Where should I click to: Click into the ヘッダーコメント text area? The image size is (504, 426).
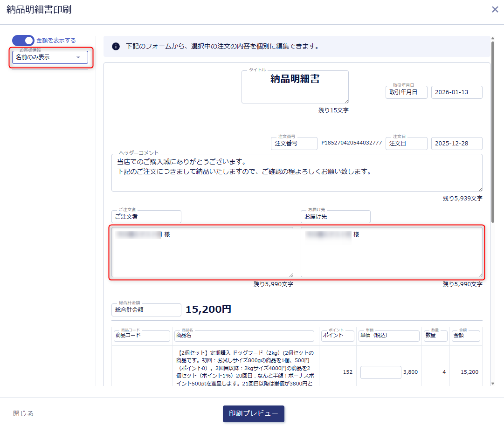(297, 172)
